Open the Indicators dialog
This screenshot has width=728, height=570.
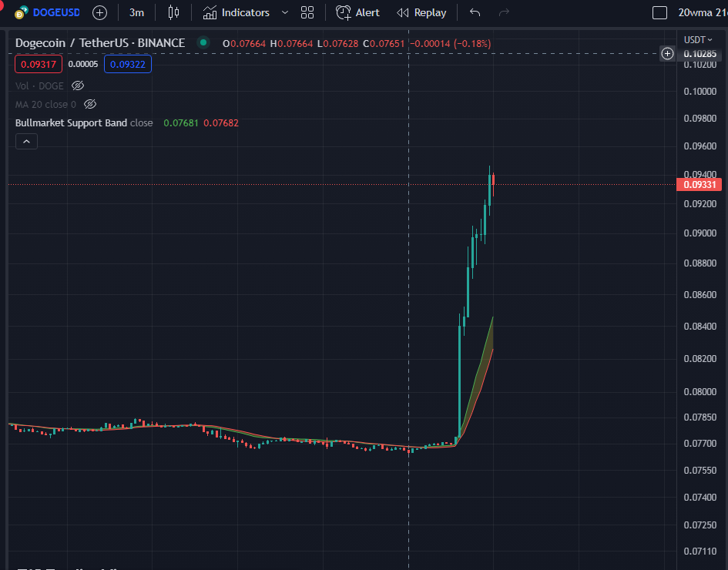coord(237,12)
